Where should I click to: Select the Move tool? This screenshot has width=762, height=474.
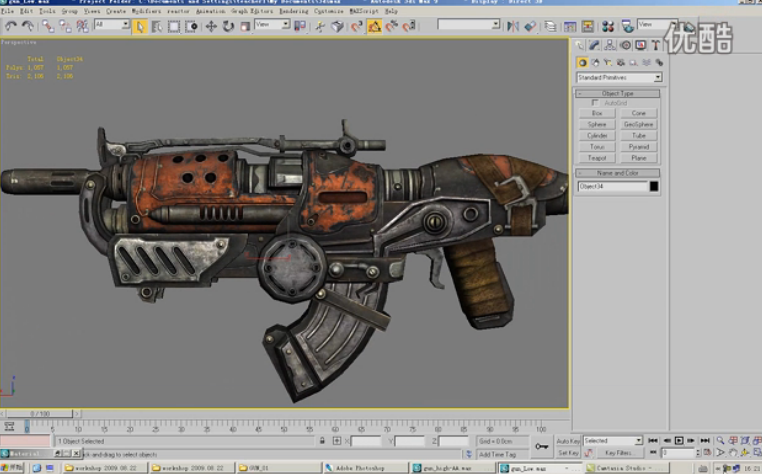(211, 26)
